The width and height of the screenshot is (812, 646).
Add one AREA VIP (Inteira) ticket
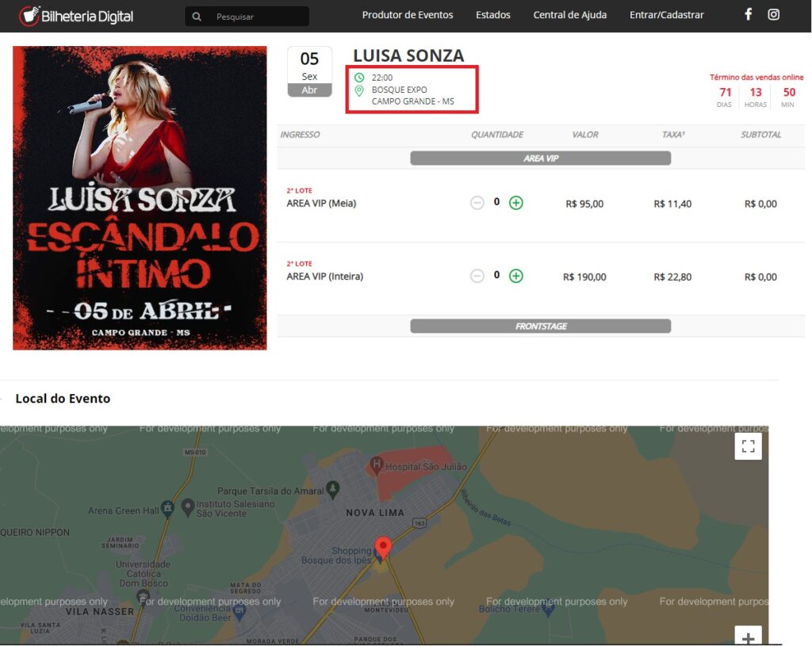[x=516, y=276]
